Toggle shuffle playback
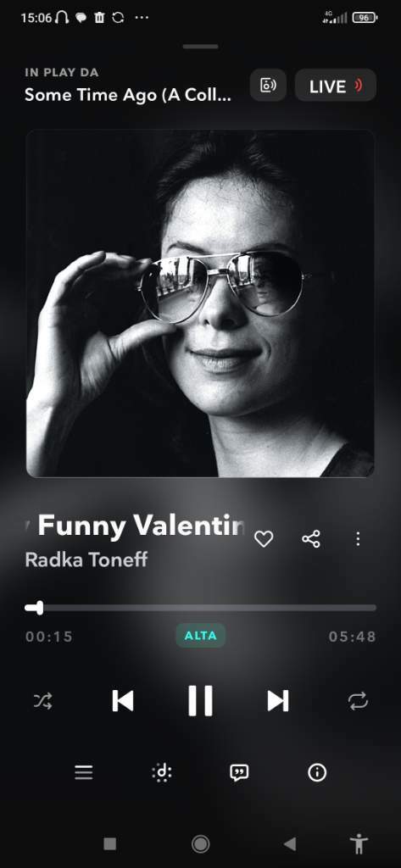Image resolution: width=401 pixels, height=868 pixels. pyautogui.click(x=43, y=701)
